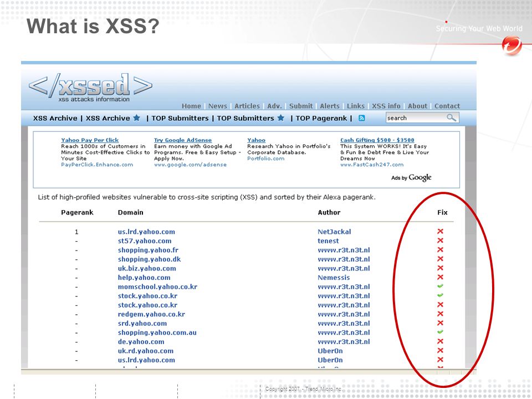Select the TOP Pagerank tab
The width and height of the screenshot is (532, 399).
tap(321, 118)
